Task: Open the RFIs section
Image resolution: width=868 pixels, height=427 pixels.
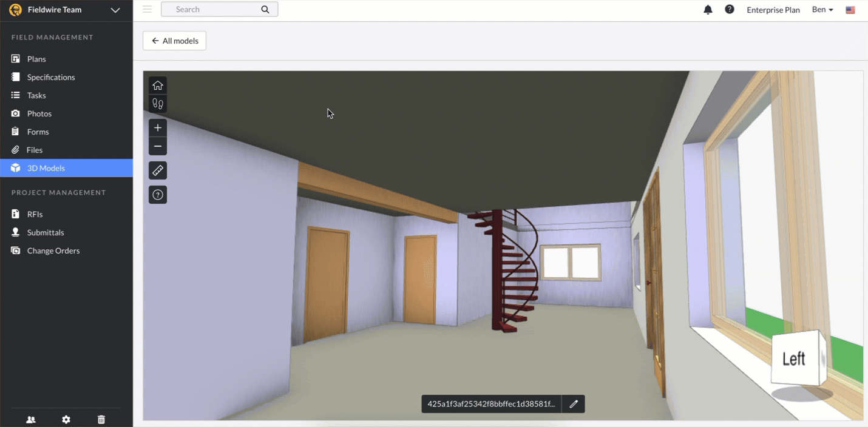Action: (x=35, y=214)
